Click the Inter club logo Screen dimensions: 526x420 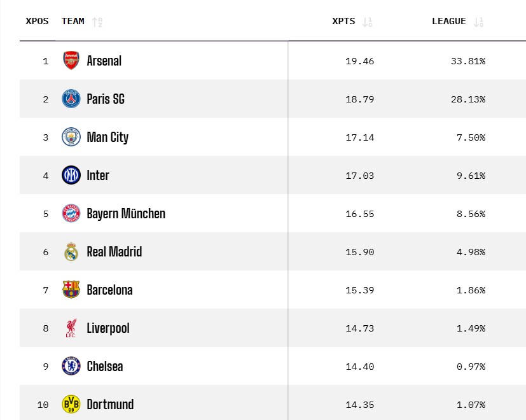click(71, 176)
